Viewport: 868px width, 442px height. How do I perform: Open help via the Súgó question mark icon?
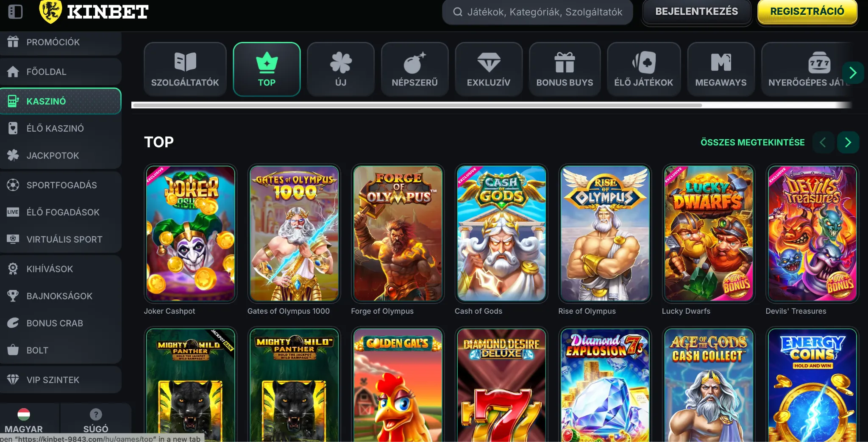tap(96, 414)
